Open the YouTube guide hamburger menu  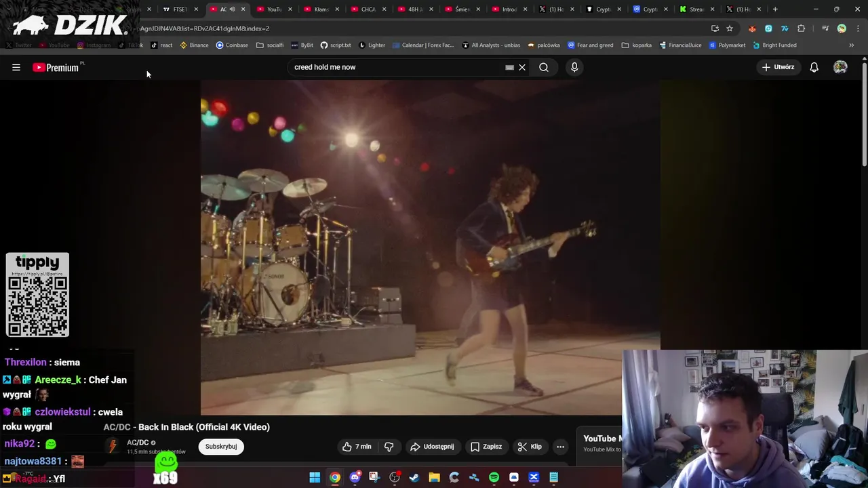16,67
